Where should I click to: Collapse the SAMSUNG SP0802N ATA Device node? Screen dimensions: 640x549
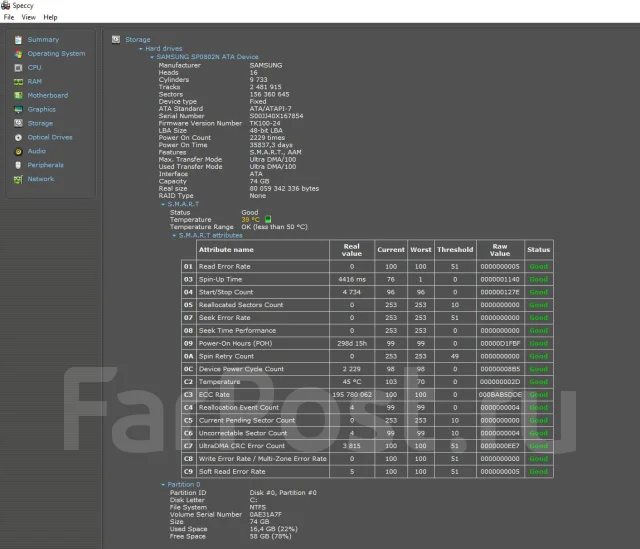[x=152, y=57]
